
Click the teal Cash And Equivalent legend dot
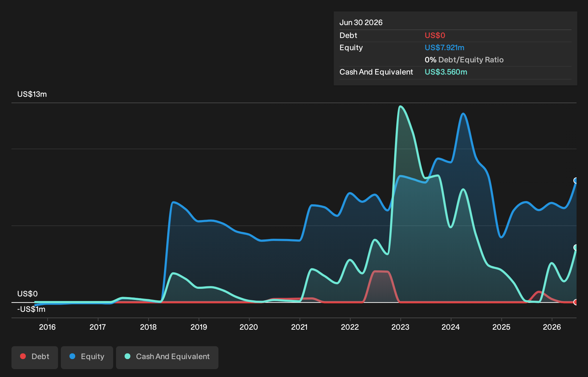127,356
